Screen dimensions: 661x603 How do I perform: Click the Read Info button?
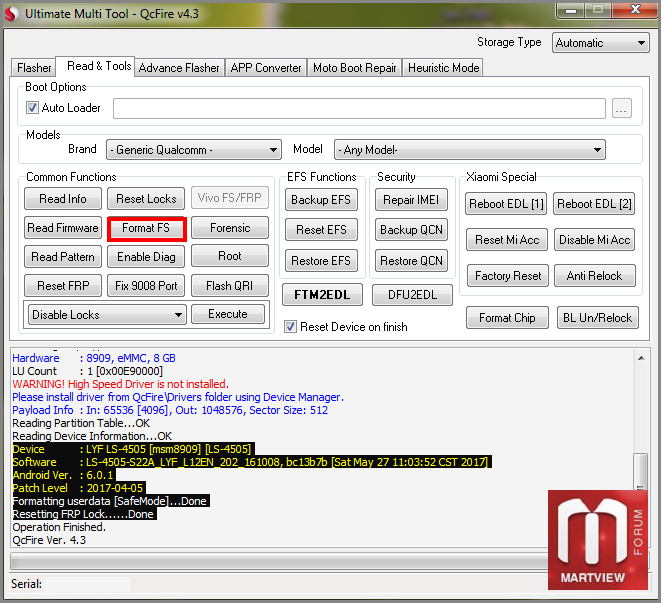[x=63, y=198]
